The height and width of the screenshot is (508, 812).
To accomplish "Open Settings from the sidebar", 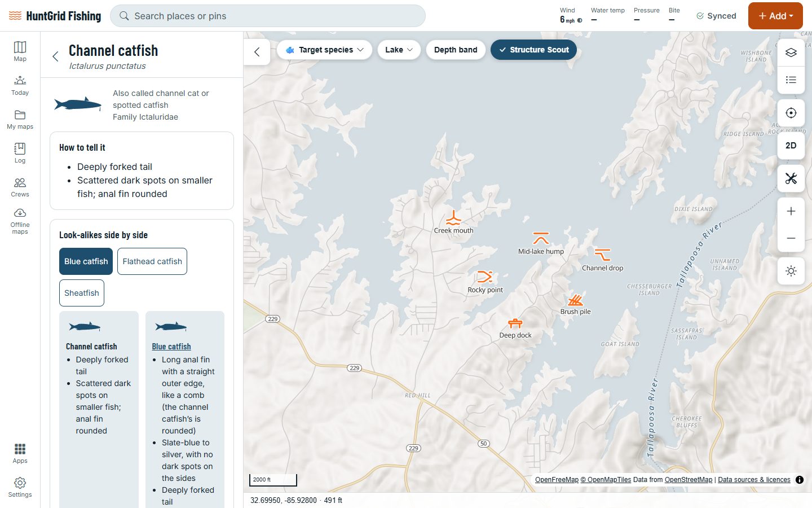I will tap(20, 487).
